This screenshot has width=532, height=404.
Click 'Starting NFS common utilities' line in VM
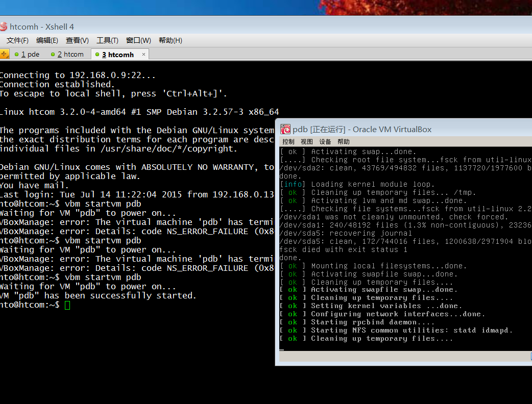tap(396, 331)
